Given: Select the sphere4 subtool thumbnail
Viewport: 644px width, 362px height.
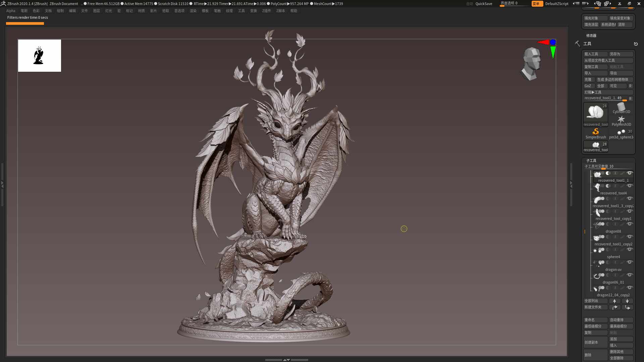Looking at the screenshot, I should click(597, 251).
